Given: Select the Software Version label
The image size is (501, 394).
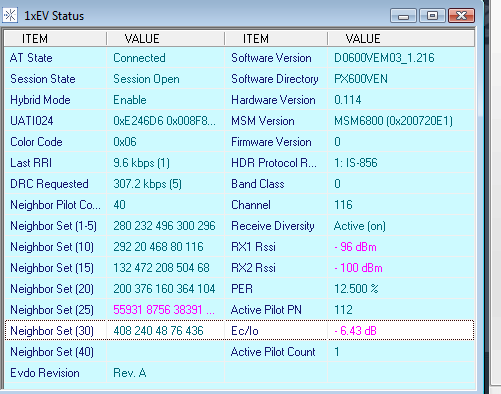Looking at the screenshot, I should pos(271,58).
